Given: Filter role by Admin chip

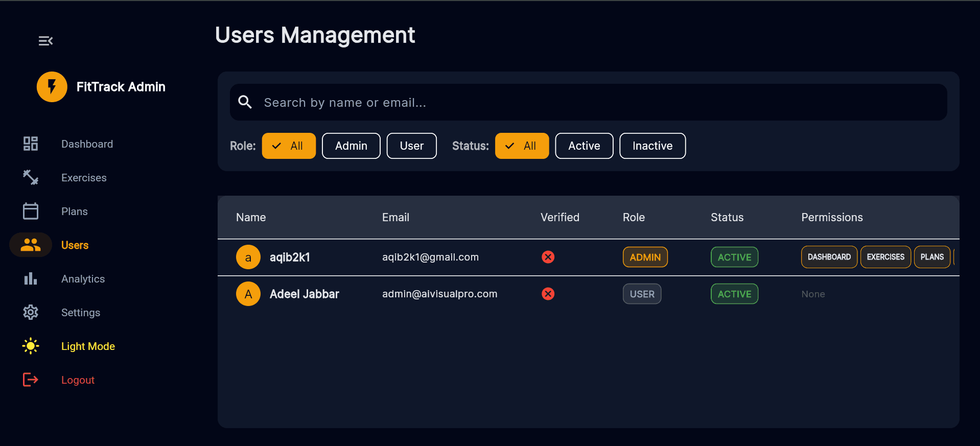Looking at the screenshot, I should coord(351,146).
